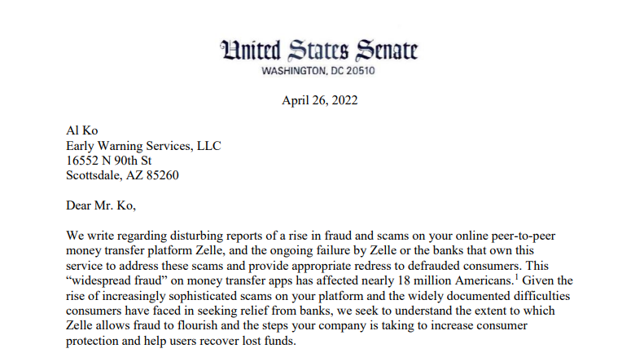This screenshot has height=353, width=644.
Task: Click the recipient name Al Ko
Action: click(80, 130)
